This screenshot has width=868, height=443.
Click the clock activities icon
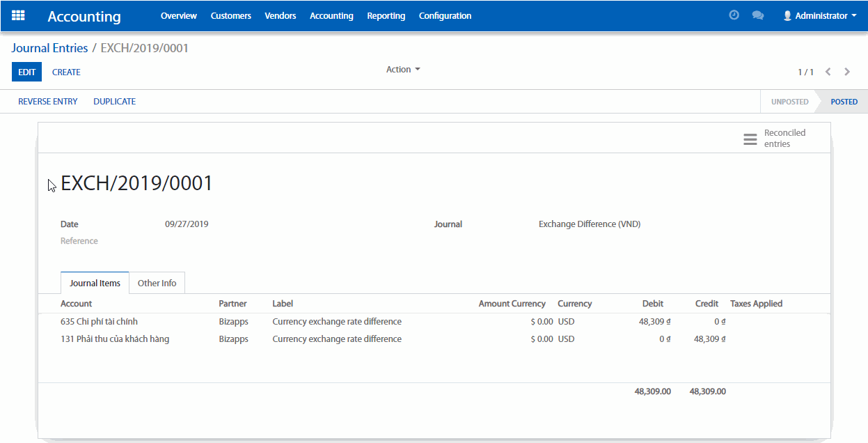point(734,15)
